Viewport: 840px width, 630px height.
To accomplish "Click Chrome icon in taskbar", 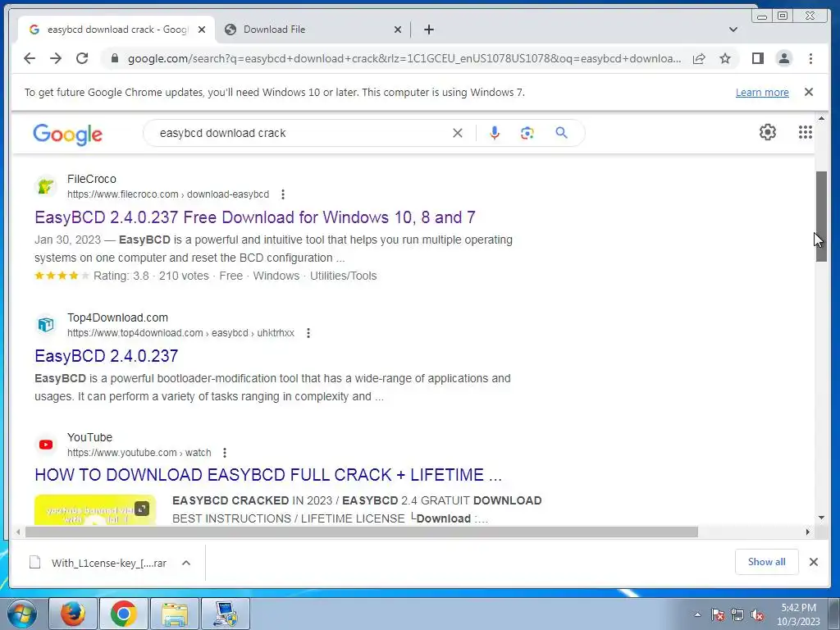I will click(124, 614).
